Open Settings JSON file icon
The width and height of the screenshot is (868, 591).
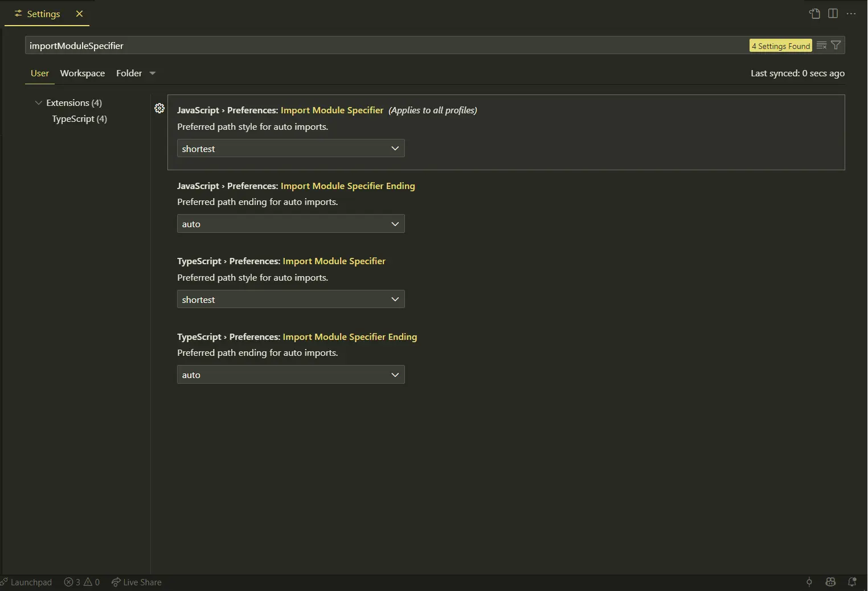[815, 14]
